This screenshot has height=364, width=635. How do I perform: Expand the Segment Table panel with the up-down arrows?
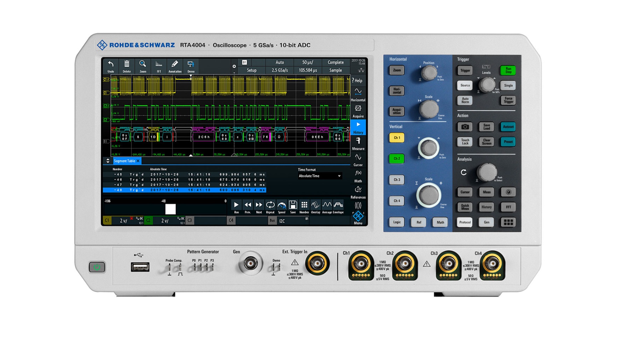[108, 161]
